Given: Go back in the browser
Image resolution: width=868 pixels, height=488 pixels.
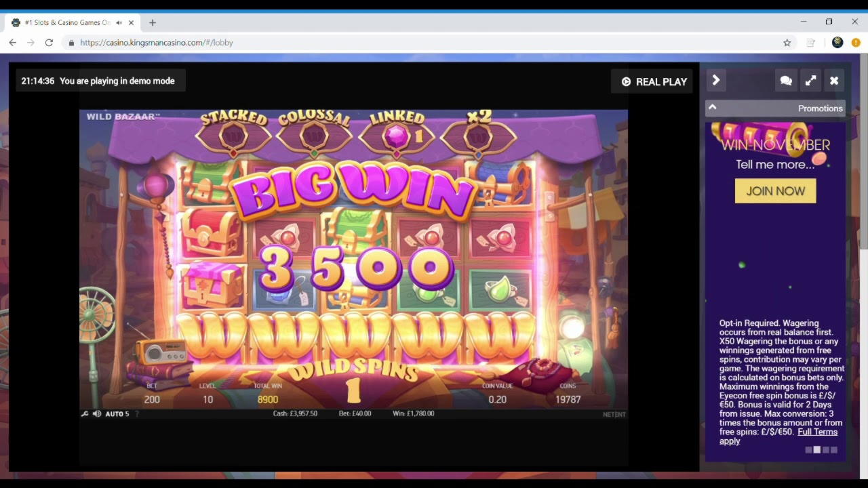Looking at the screenshot, I should [x=12, y=43].
